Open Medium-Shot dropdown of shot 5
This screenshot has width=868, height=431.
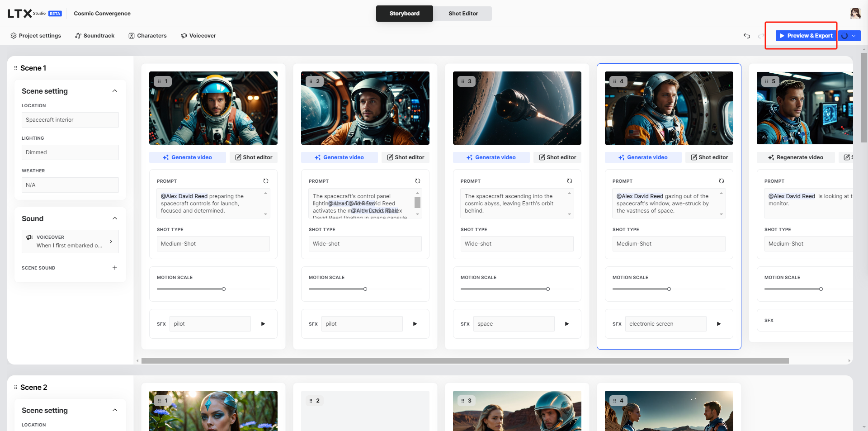(808, 244)
